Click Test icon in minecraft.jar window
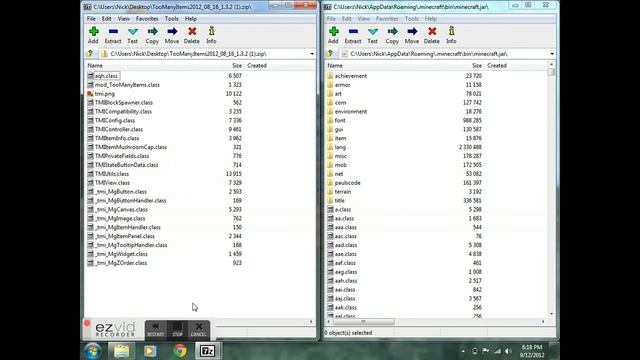The image size is (640, 360). (373, 31)
